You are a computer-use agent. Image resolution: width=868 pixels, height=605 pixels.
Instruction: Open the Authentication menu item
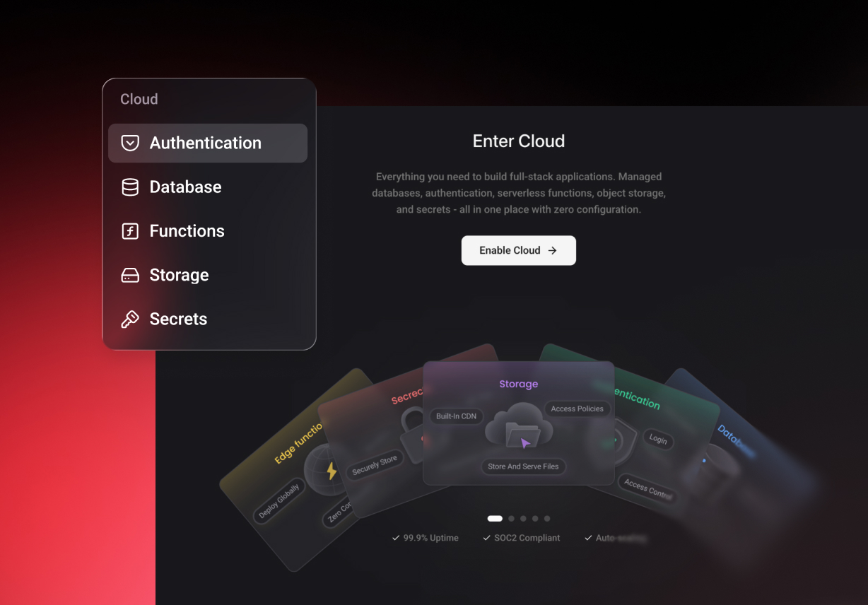(x=208, y=143)
